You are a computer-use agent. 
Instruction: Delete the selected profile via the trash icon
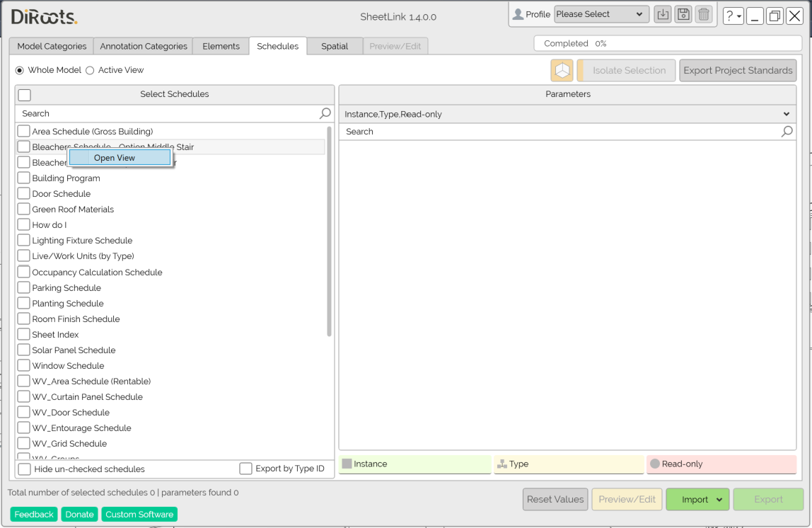[x=703, y=13]
